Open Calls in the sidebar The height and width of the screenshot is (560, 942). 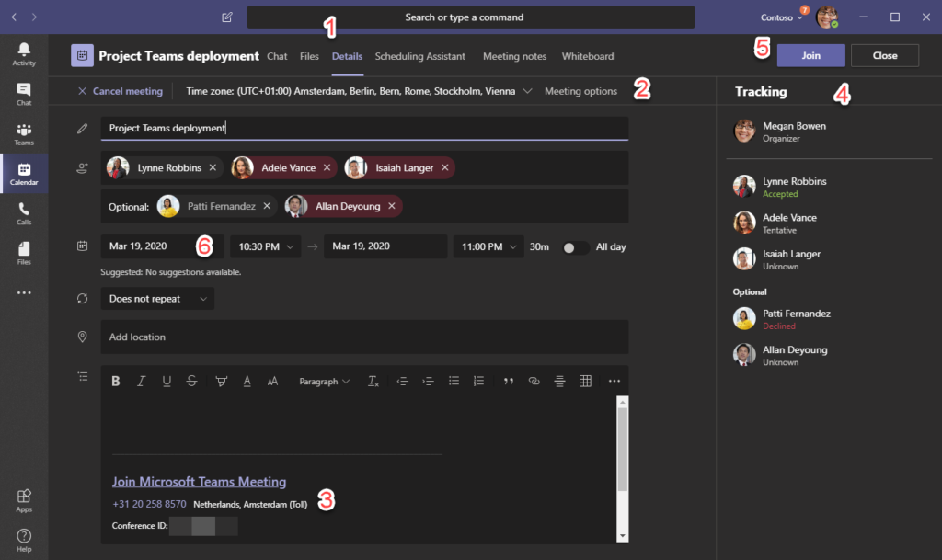[24, 213]
